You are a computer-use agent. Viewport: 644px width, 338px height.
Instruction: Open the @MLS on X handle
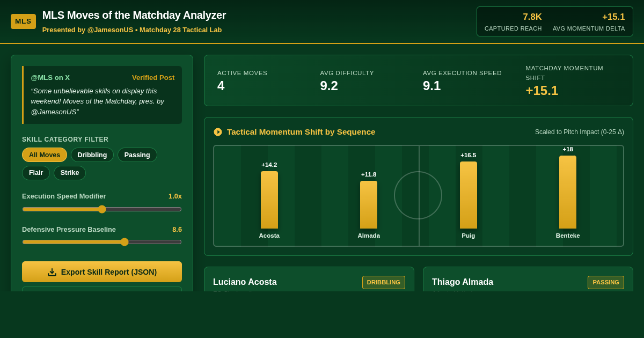click(50, 77)
